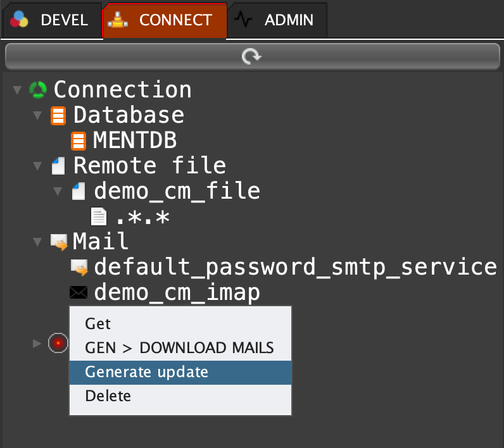Viewport: 504px width, 448px height.
Task: Click the black envelope demo_cm_imap icon
Action: click(79, 292)
